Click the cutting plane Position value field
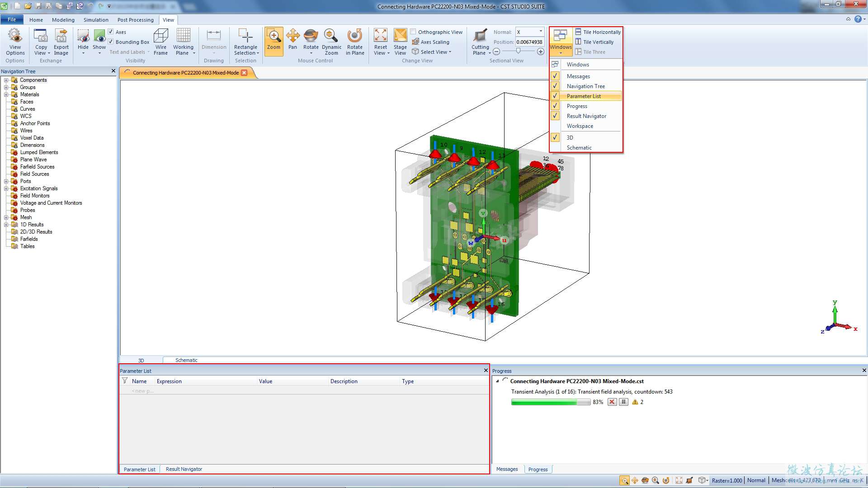The width and height of the screenshot is (868, 488). click(x=529, y=42)
